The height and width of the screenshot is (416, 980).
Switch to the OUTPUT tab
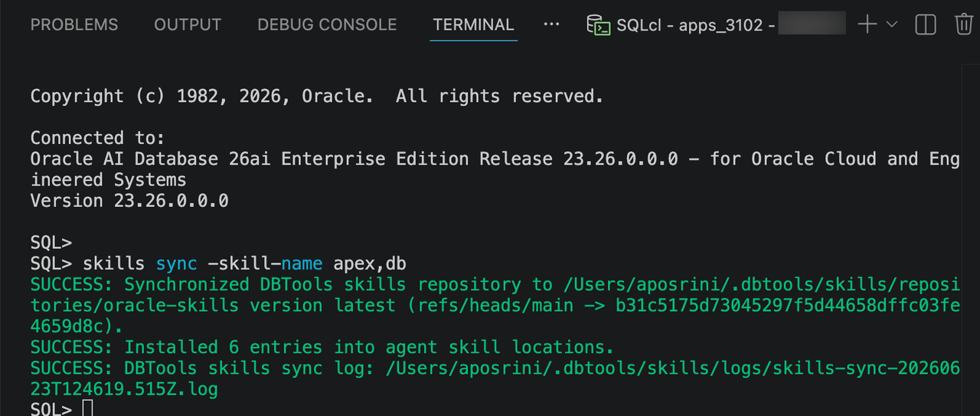tap(188, 25)
